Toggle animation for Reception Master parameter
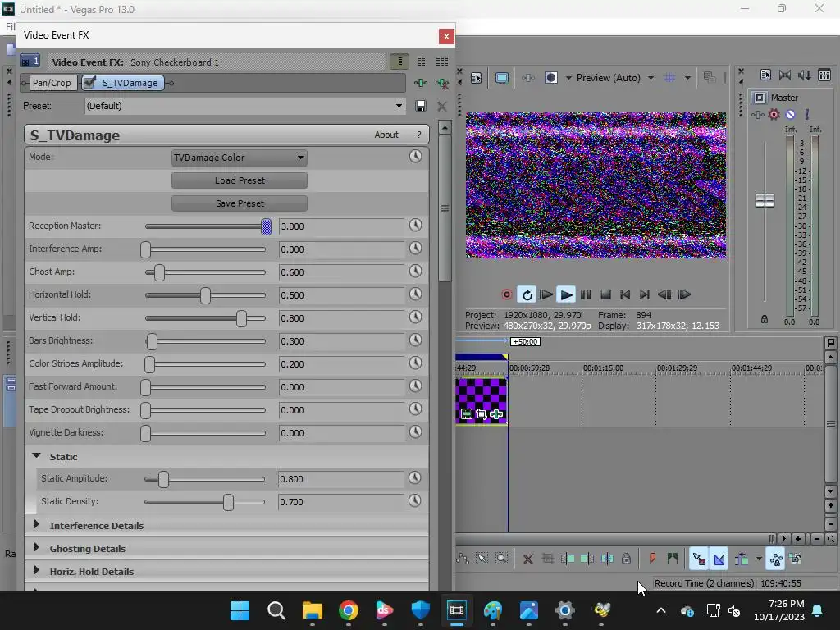Viewport: 840px width, 630px height. pyautogui.click(x=415, y=225)
